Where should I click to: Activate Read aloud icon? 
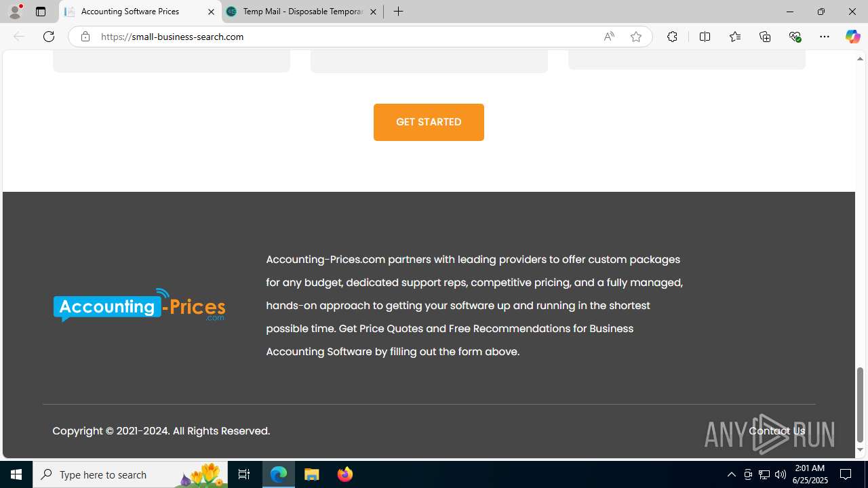(x=609, y=37)
